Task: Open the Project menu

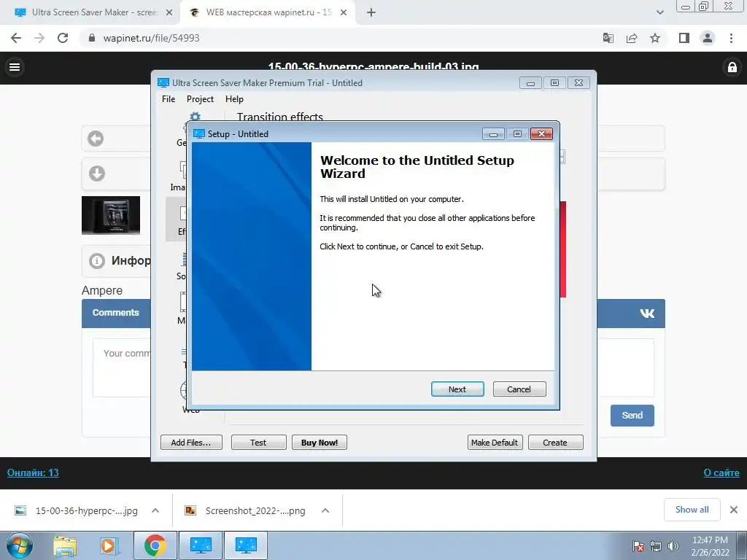Action: point(200,99)
